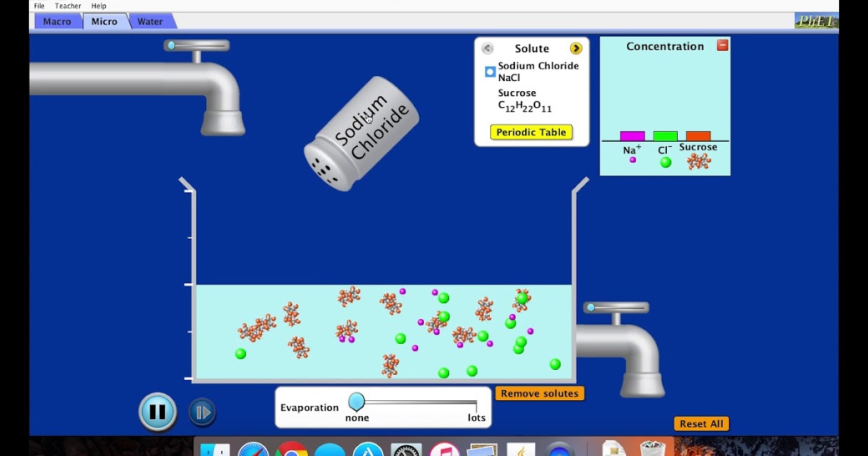Click the PhET logo
Screen dimensions: 868x456
816,21
